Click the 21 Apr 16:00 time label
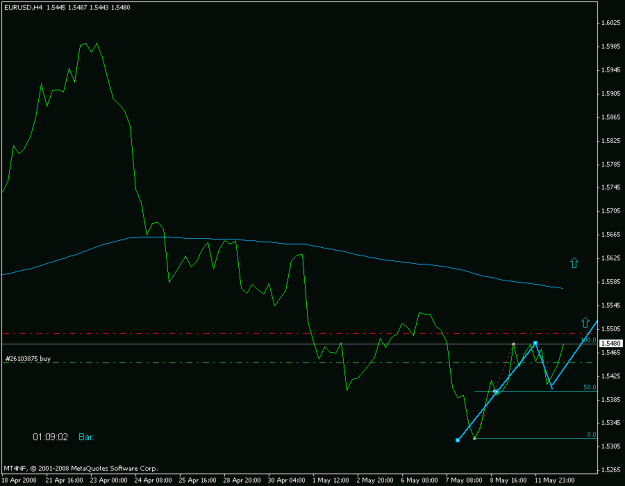 coord(64,480)
